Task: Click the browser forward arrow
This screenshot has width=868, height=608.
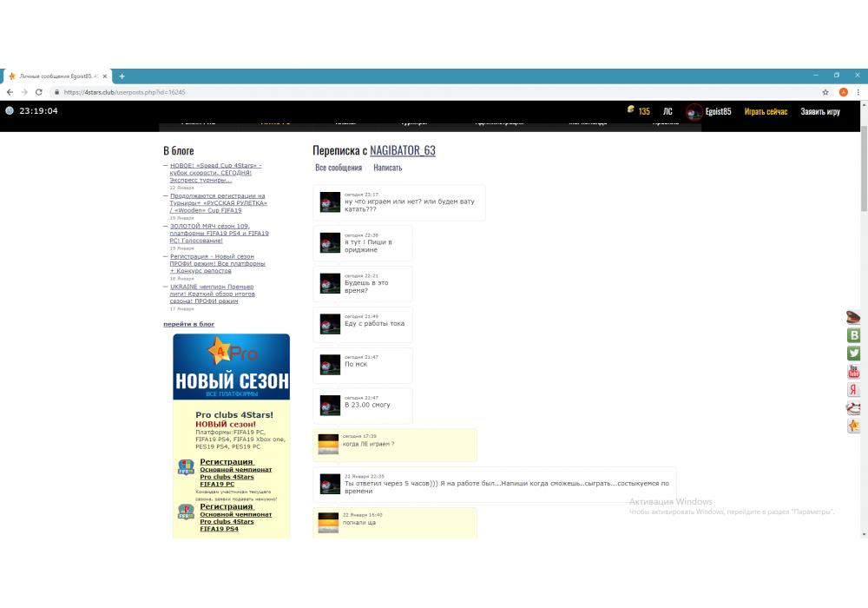Action: pyautogui.click(x=24, y=92)
